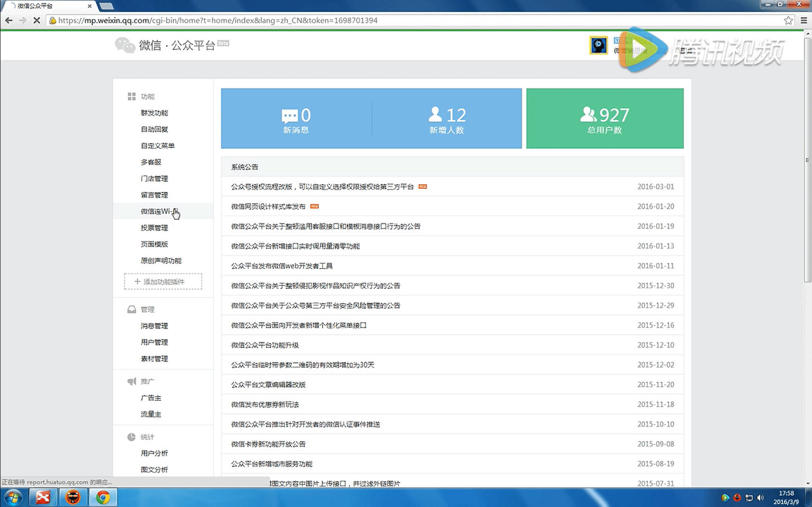Image resolution: width=812 pixels, height=507 pixels.
Task: Open announcement 新增个性化菜单接口
Action: pyautogui.click(x=299, y=325)
